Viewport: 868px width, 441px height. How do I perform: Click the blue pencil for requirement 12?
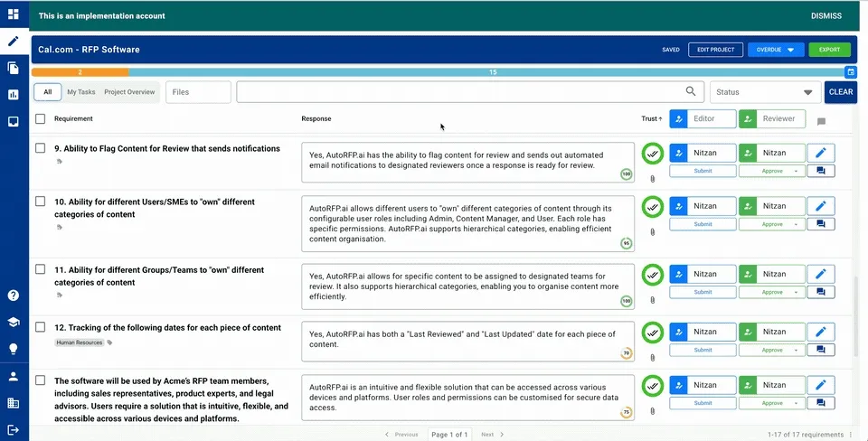(x=821, y=332)
